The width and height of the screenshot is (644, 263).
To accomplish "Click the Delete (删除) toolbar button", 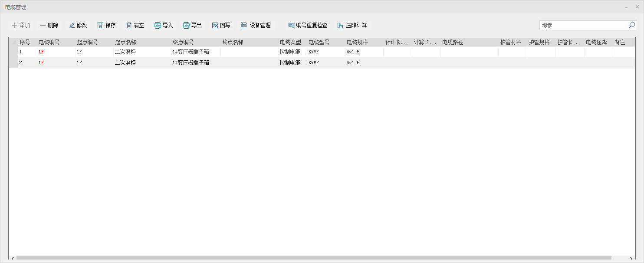I will pos(49,26).
